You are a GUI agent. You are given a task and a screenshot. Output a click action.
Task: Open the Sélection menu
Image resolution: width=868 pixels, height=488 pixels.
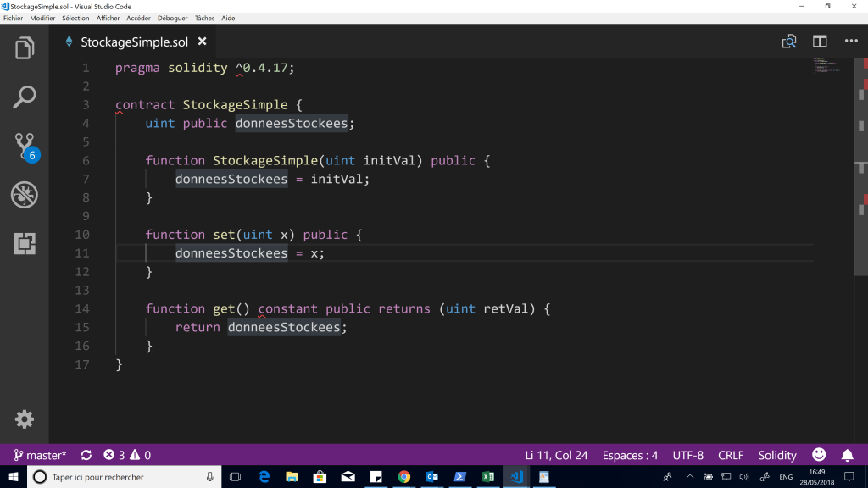click(75, 19)
